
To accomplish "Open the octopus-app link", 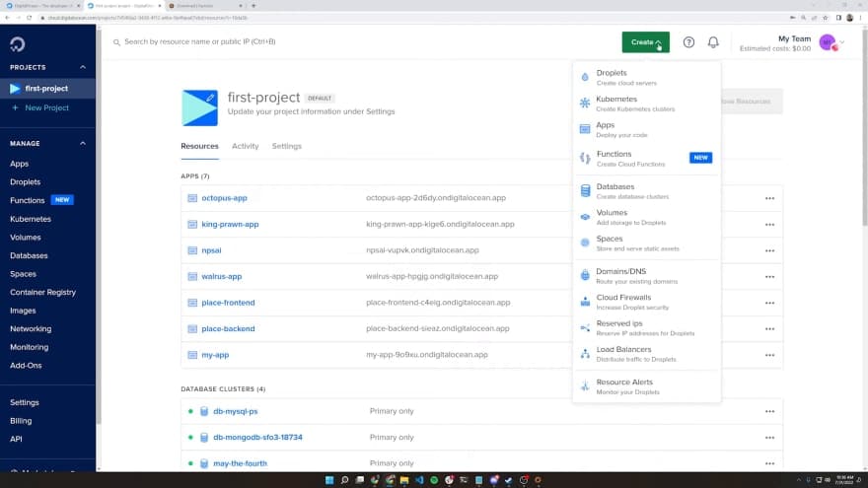I will 224,198.
